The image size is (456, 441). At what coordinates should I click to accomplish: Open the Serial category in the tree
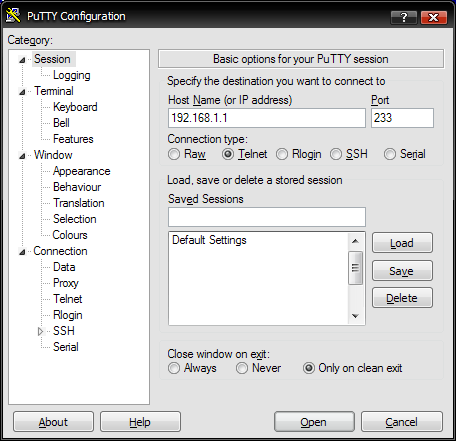tap(66, 347)
